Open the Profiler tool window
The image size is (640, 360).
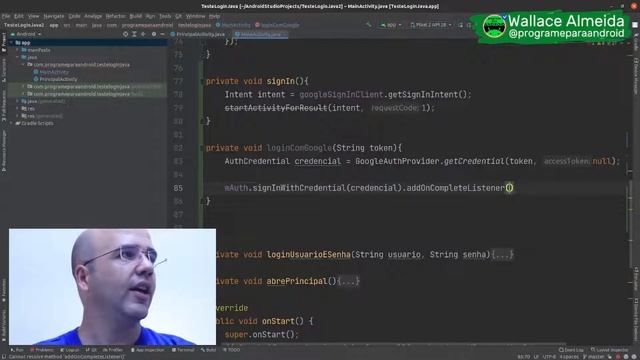pyautogui.click(x=113, y=350)
